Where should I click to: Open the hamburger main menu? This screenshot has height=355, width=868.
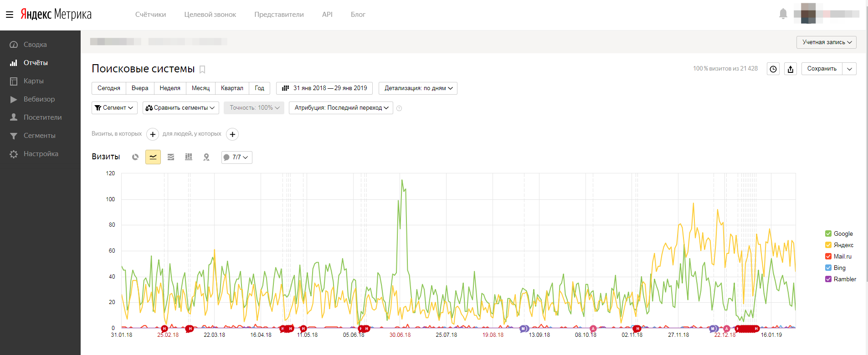pos(10,15)
